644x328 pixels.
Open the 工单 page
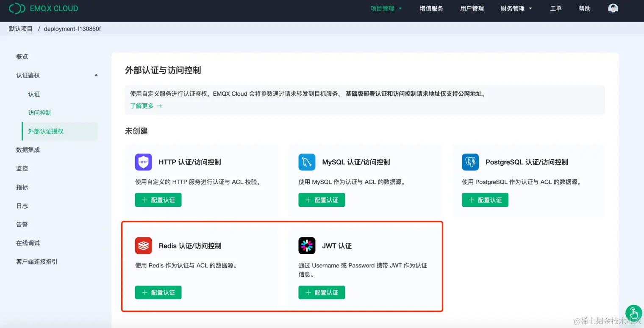click(x=556, y=8)
